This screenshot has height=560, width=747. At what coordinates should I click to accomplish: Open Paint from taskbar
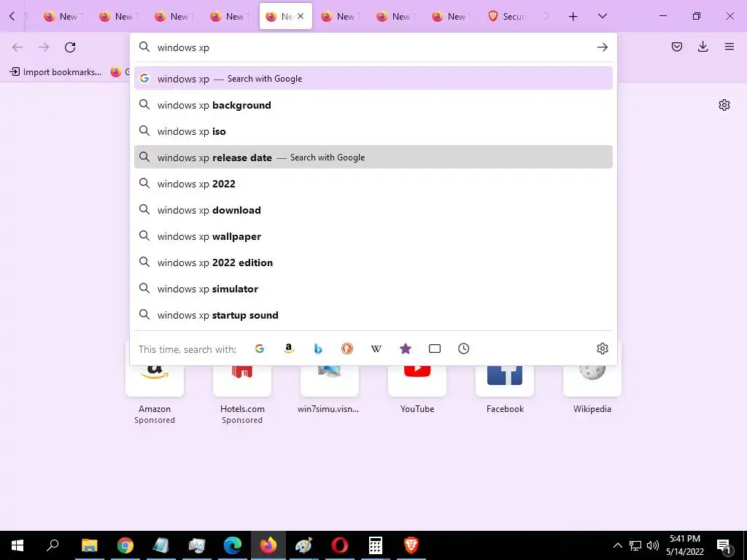[303, 545]
